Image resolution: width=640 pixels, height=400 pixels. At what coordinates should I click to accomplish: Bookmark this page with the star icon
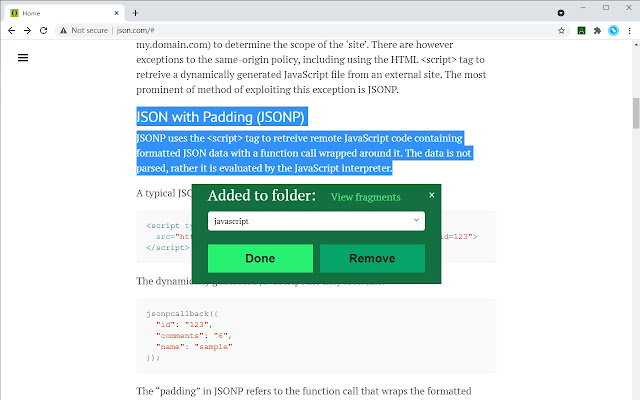(x=561, y=31)
